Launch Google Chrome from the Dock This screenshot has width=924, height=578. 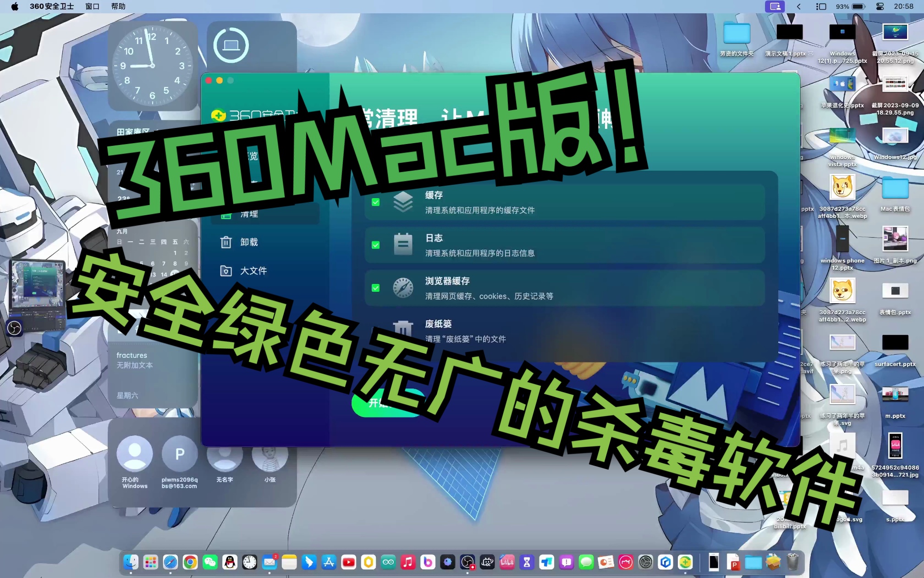(190, 562)
